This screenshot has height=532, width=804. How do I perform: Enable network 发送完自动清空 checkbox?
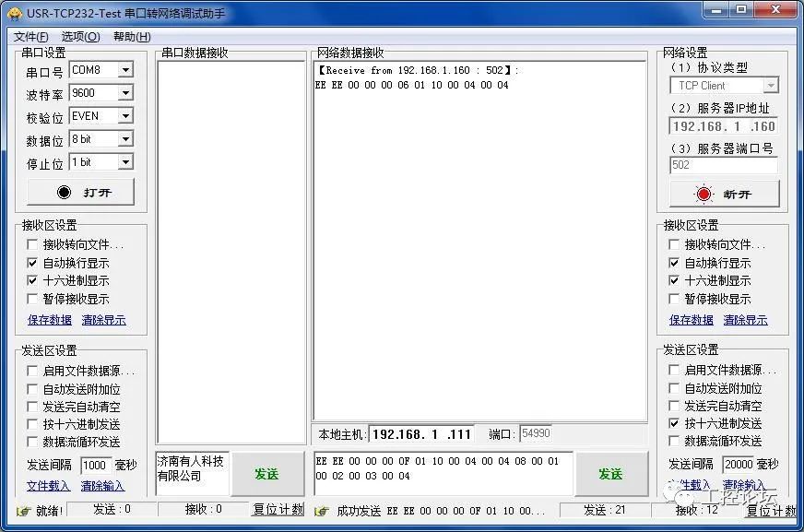coord(674,406)
